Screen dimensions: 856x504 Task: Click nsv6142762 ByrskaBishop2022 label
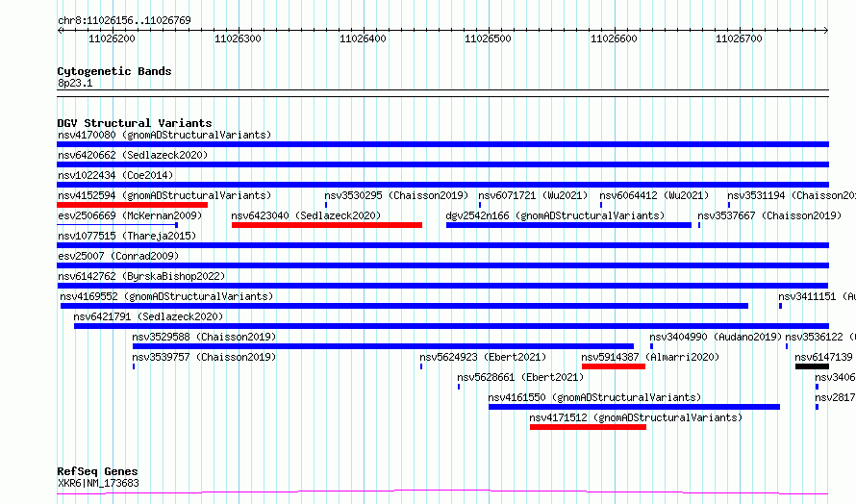tap(141, 276)
